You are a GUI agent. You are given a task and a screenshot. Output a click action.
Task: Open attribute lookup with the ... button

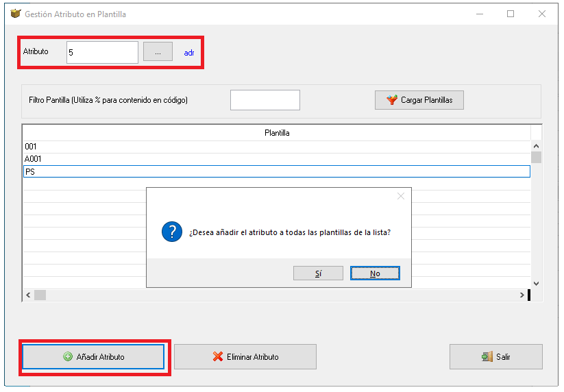(158, 52)
